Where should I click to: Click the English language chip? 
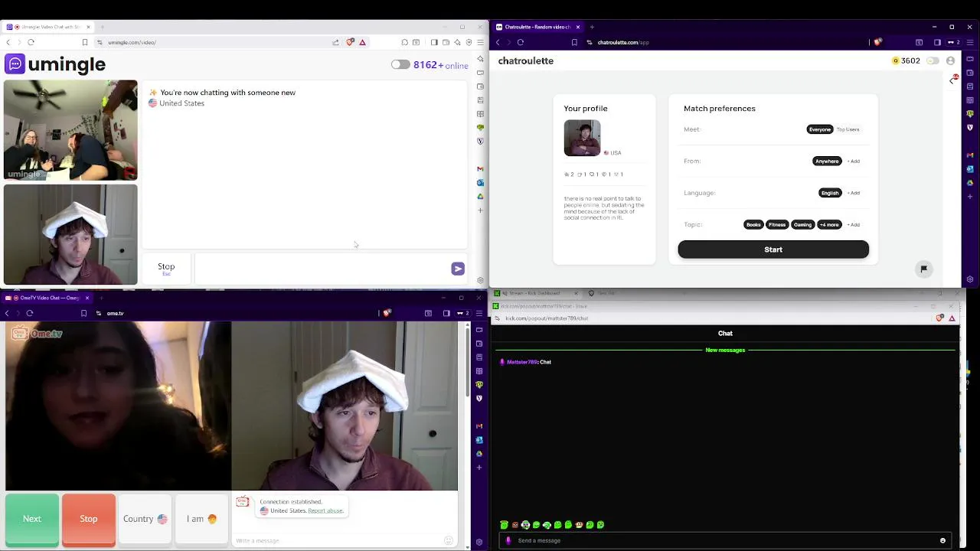pos(830,193)
